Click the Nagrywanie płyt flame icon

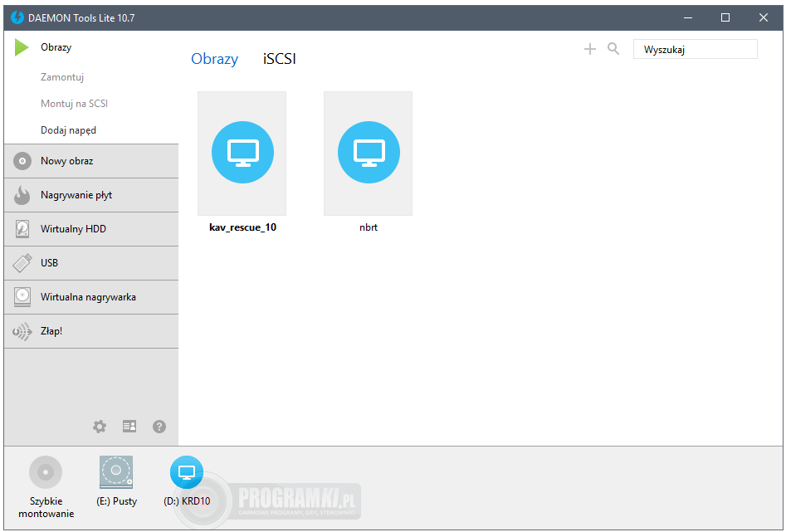[22, 195]
